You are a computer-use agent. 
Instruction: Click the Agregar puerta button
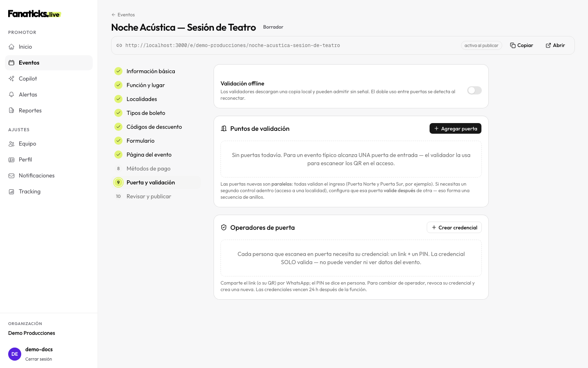coord(455,128)
